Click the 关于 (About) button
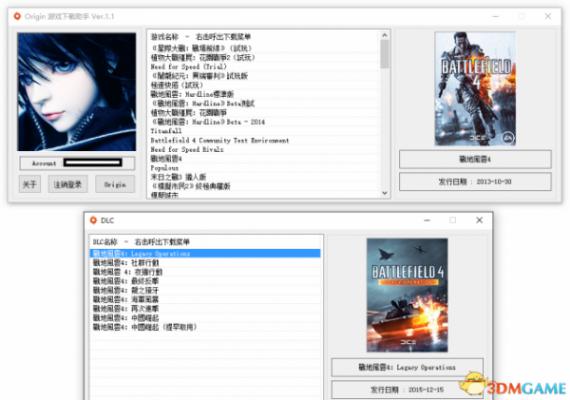Viewport: 570px width, 400px height. click(x=30, y=184)
